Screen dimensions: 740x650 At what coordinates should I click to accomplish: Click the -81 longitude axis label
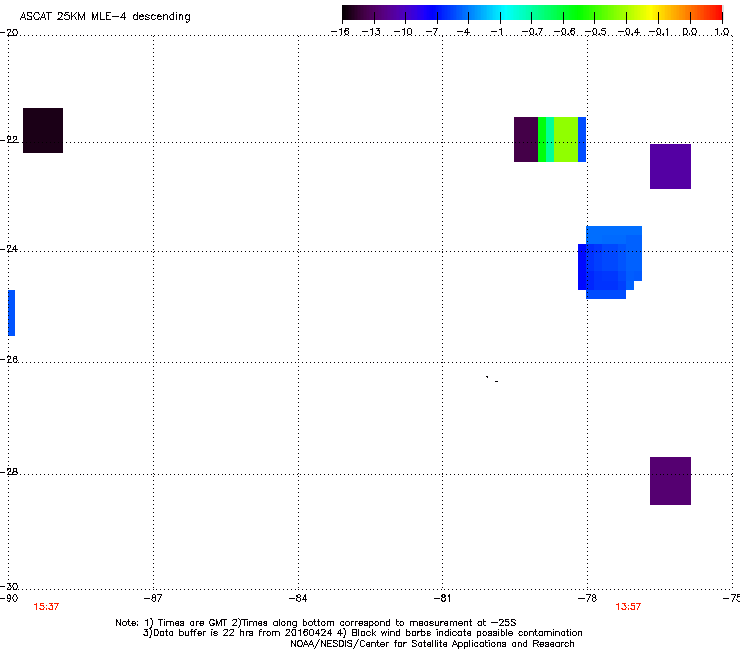[442, 598]
